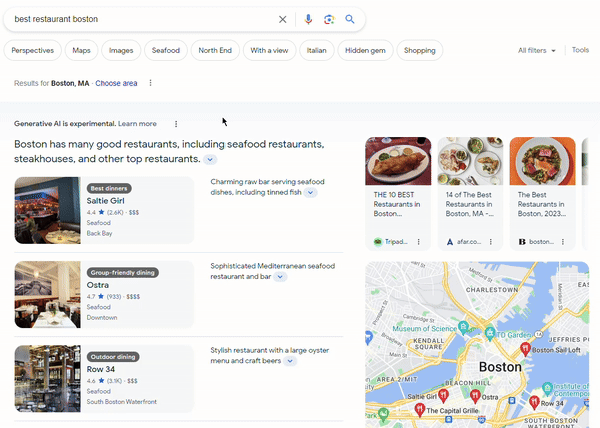Select the North End filter chip

[x=215, y=50]
